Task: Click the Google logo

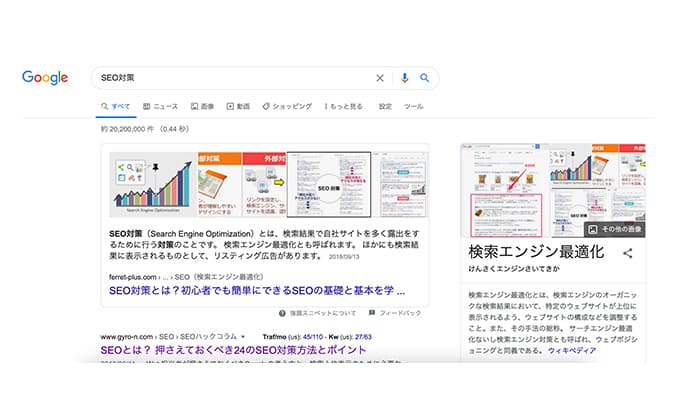Action: click(45, 78)
